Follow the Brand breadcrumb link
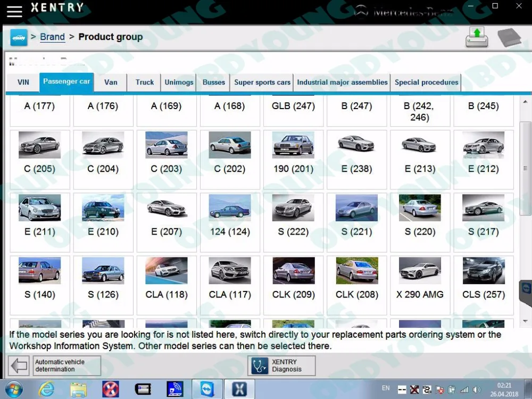Viewport: 532px width, 399px height. point(52,37)
